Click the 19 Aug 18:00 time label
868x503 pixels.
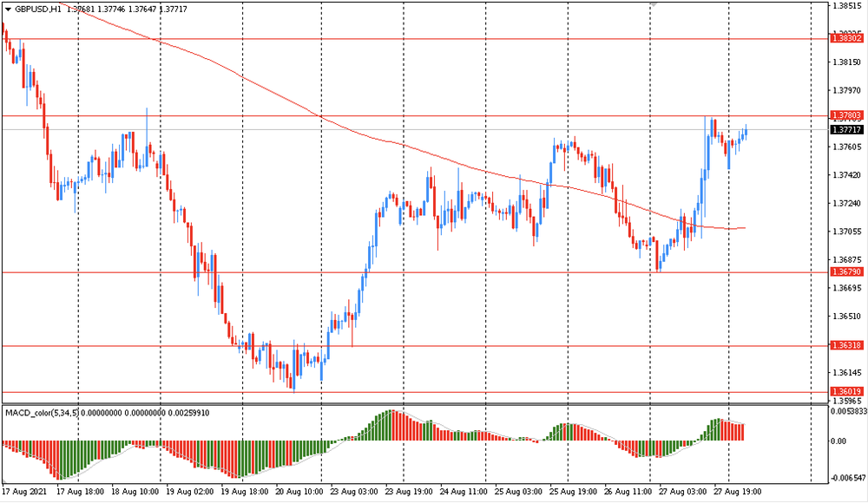(x=245, y=492)
